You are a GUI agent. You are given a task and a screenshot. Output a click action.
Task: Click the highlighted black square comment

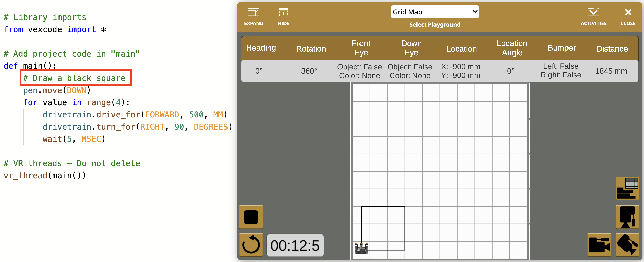(75, 78)
